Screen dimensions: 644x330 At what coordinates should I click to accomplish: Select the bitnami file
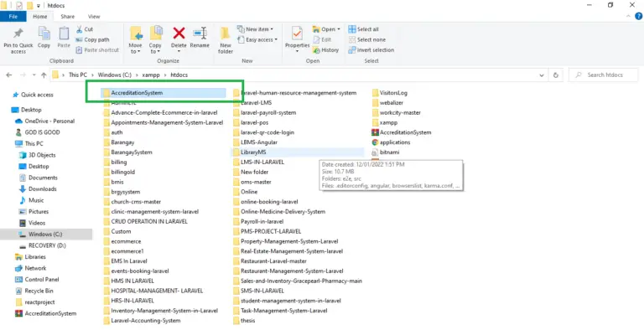pos(385,152)
